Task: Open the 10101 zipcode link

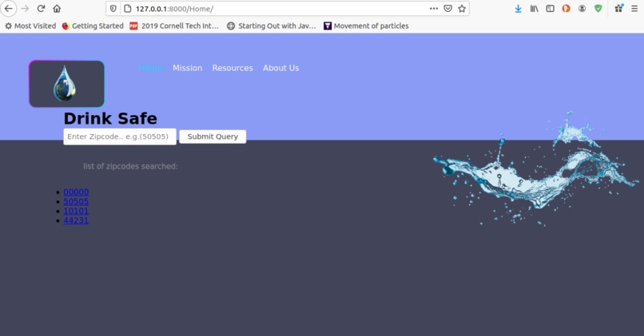Action: 76,211
